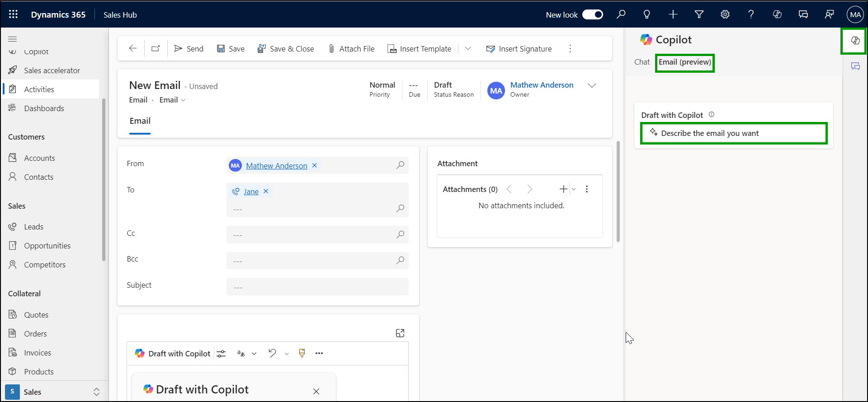This screenshot has height=402, width=868.
Task: Search the Cc field lookup
Action: click(400, 234)
